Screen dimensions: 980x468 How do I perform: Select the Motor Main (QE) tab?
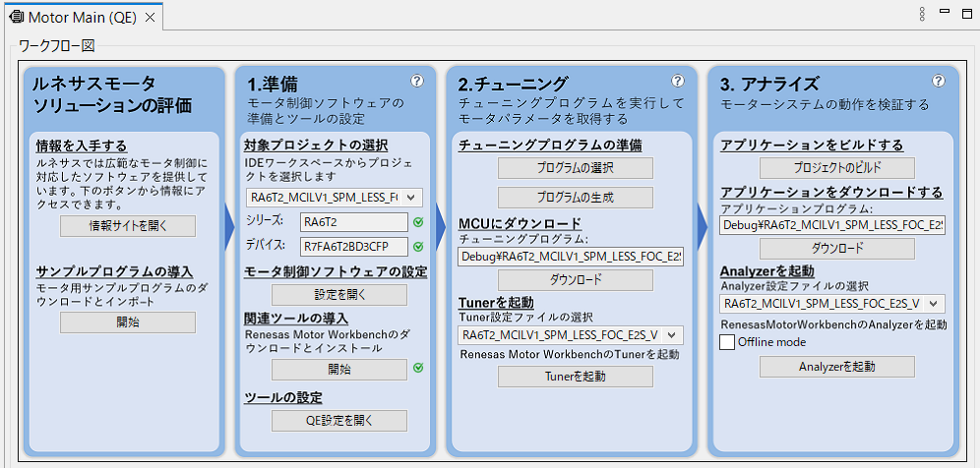82,18
